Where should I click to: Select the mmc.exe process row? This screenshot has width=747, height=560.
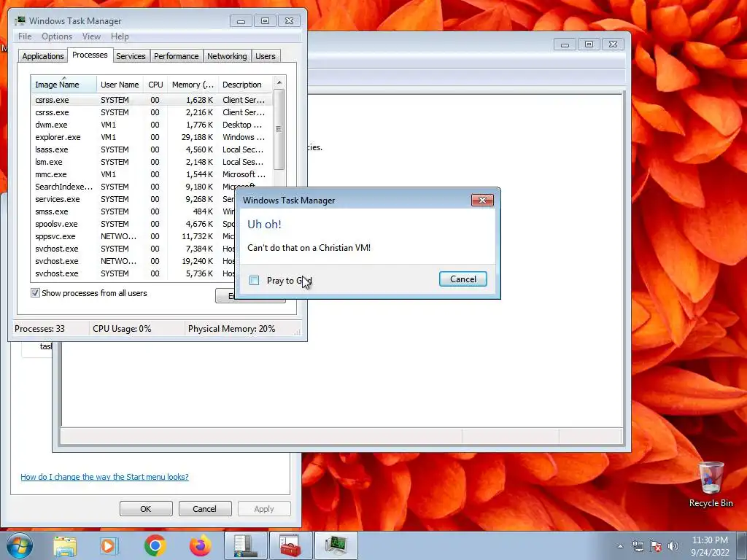152,174
